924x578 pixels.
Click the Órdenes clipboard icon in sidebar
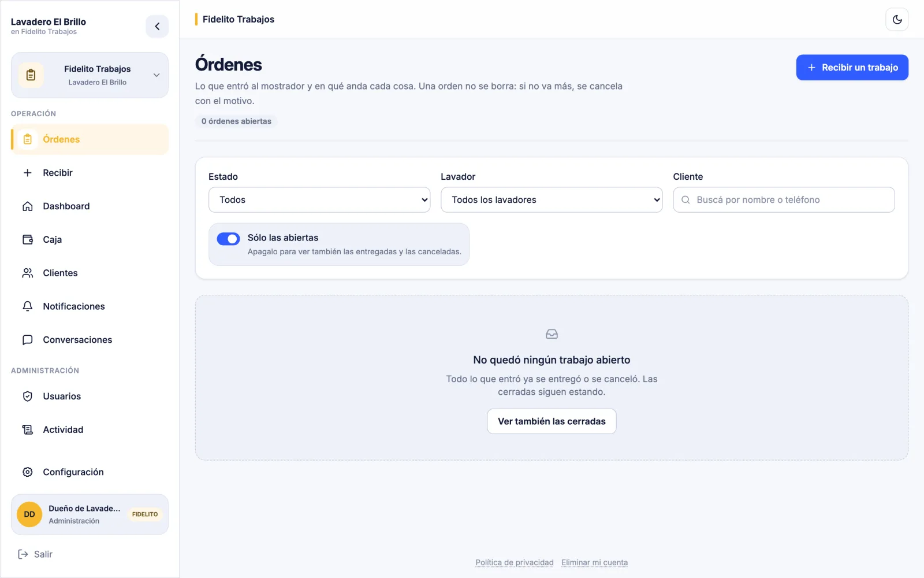(28, 139)
